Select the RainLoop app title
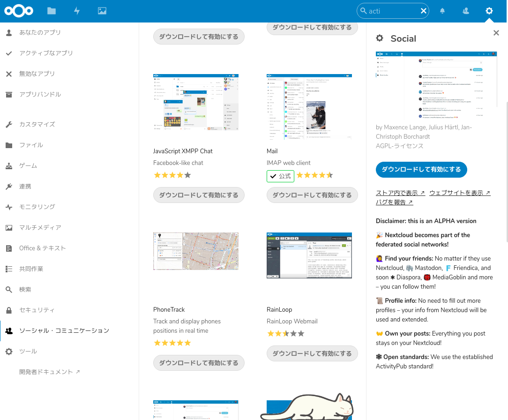 coord(279,309)
